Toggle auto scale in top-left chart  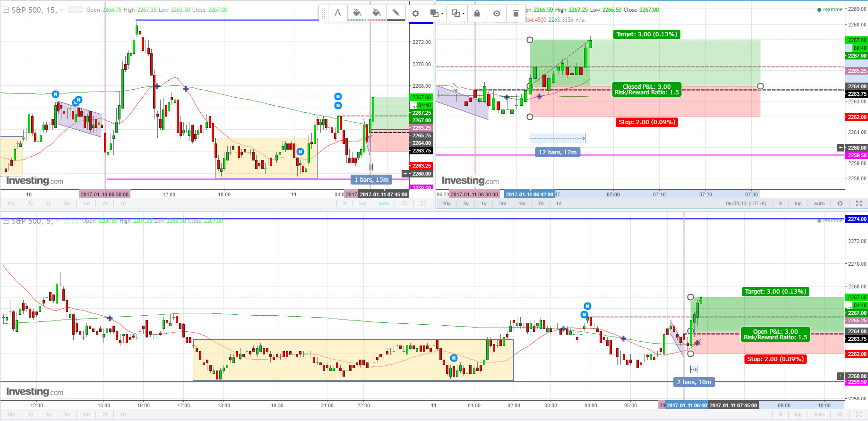pos(384,204)
